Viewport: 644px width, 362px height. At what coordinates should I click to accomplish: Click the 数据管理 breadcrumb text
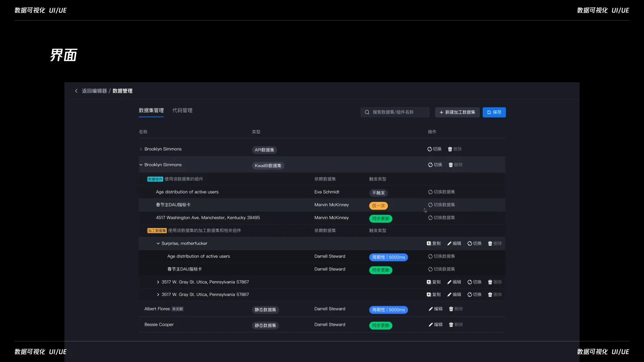pos(123,91)
